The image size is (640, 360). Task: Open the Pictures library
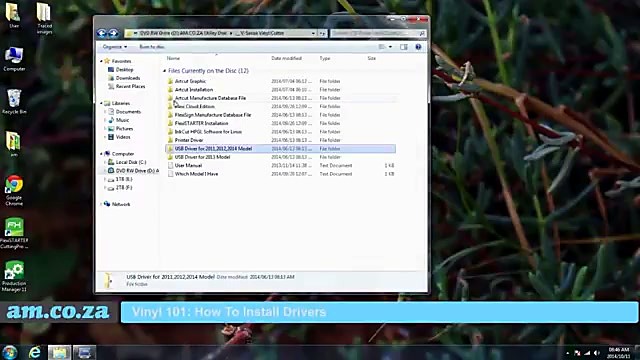click(x=124, y=129)
